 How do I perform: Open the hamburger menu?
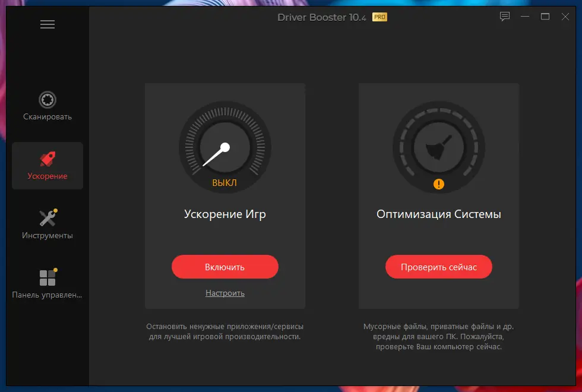(x=48, y=24)
